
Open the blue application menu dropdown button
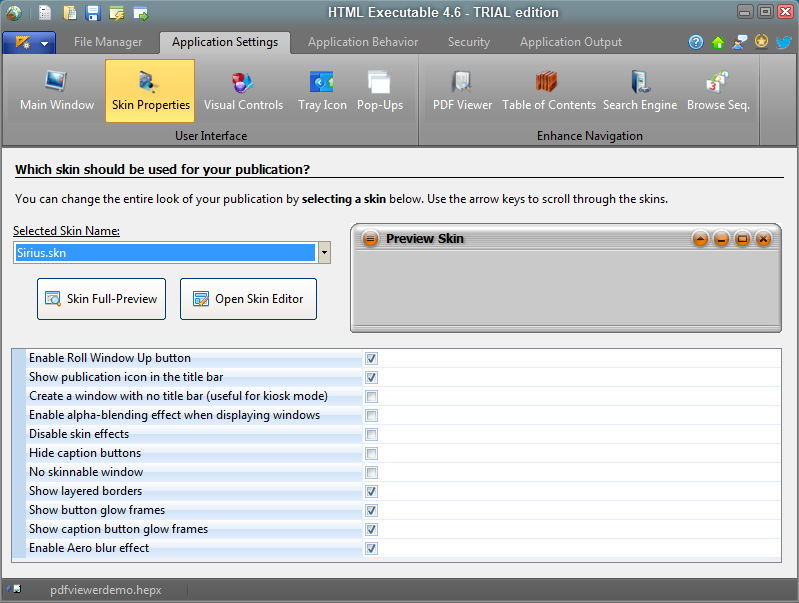29,43
